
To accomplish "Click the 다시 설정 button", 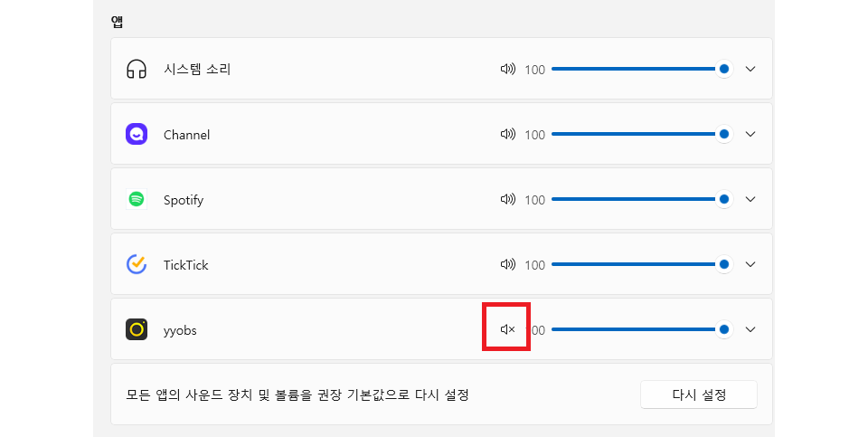I will point(699,394).
